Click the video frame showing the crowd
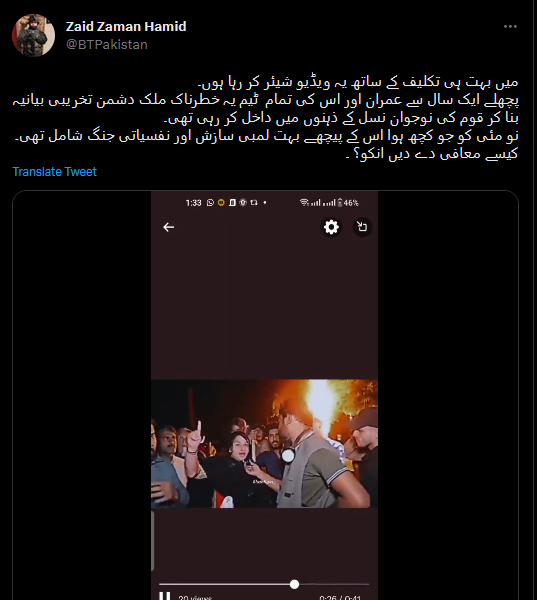Image resolution: width=537 pixels, height=600 pixels. pyautogui.click(x=264, y=443)
